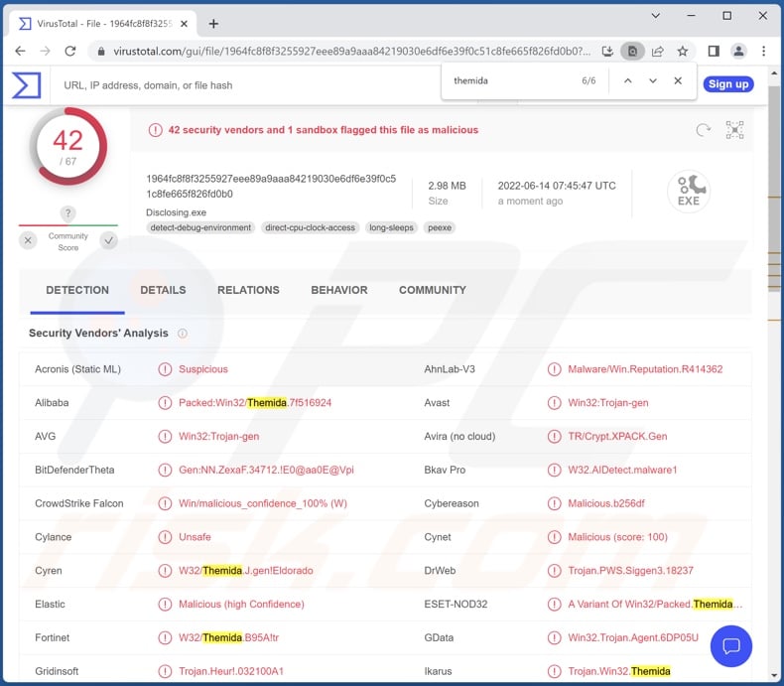Go back with browser back arrow

click(x=20, y=51)
